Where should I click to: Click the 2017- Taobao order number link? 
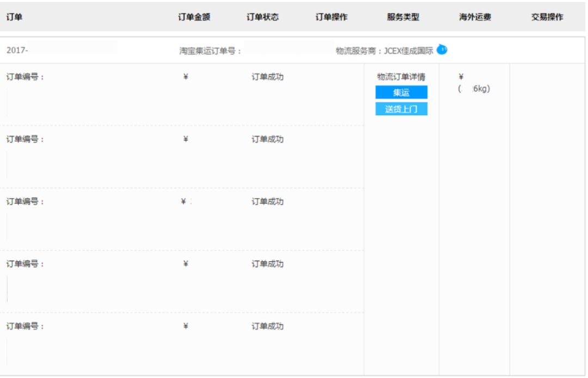point(16,49)
